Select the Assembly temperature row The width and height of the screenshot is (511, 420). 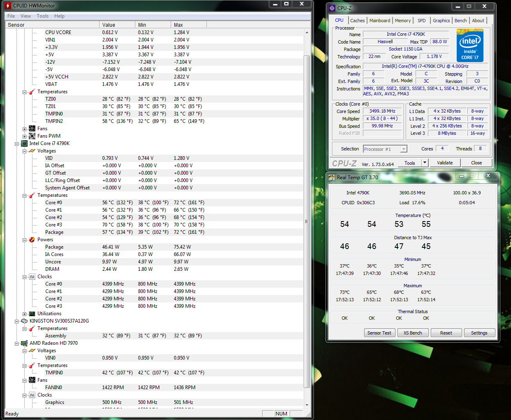pos(154,336)
